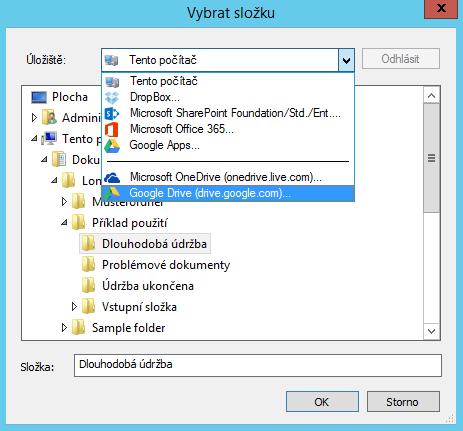Choose Microsoft Office 365... option
The height and width of the screenshot is (431, 463).
coord(228,129)
